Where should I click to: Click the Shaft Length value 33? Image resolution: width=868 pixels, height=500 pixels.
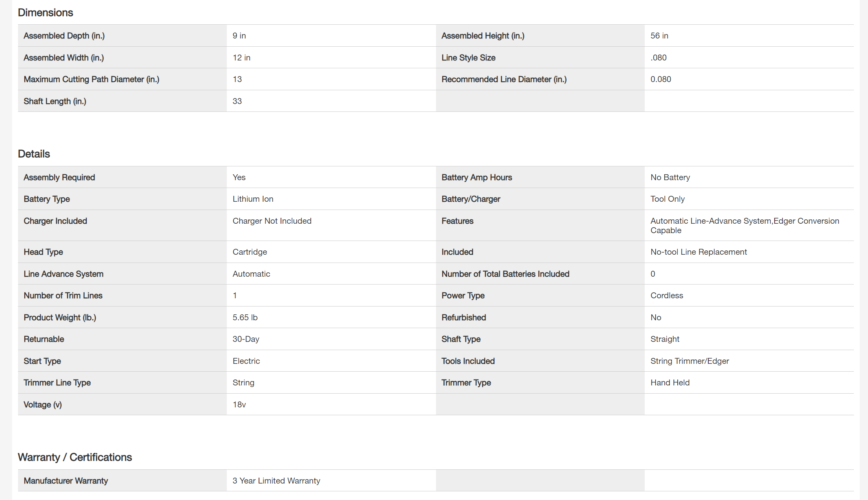click(x=237, y=101)
